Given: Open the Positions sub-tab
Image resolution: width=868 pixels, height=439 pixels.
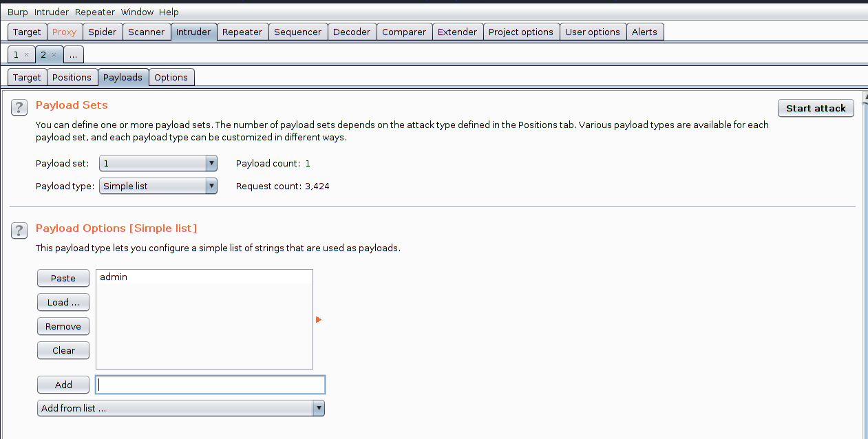Looking at the screenshot, I should (x=72, y=77).
